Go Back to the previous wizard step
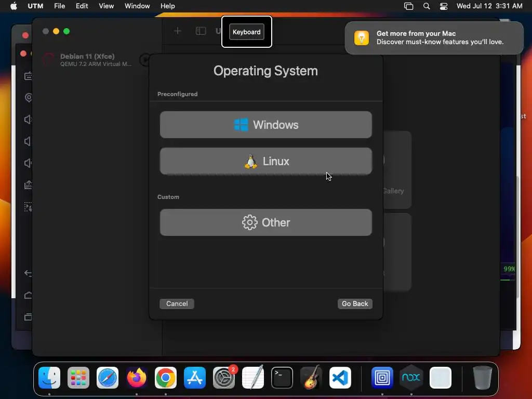 tap(355, 303)
